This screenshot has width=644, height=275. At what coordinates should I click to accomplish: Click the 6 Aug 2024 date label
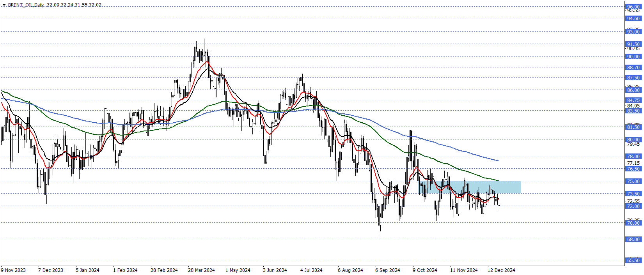pos(350,270)
